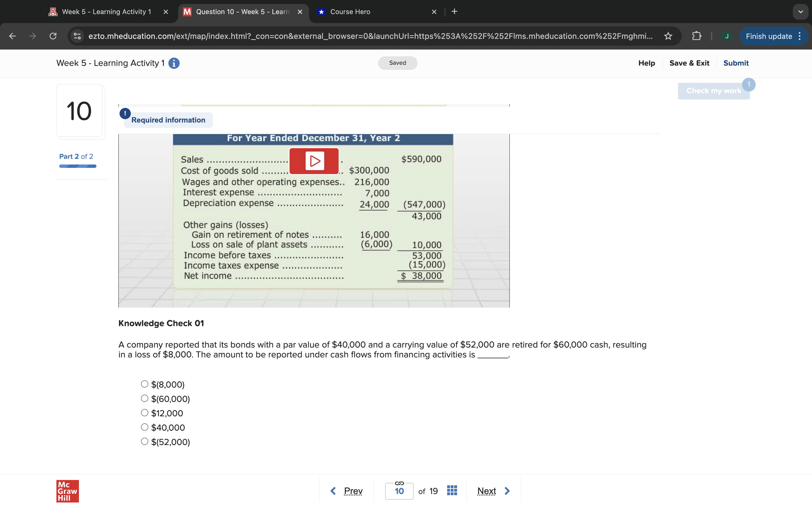Click the Submit link
Image resolution: width=812 pixels, height=507 pixels.
click(x=736, y=63)
